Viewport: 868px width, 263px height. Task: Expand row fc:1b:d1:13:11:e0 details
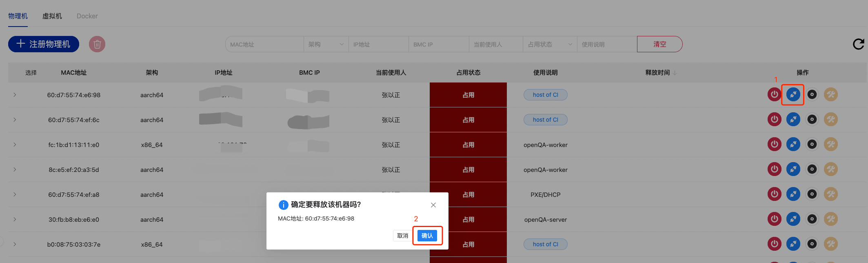[x=15, y=145]
